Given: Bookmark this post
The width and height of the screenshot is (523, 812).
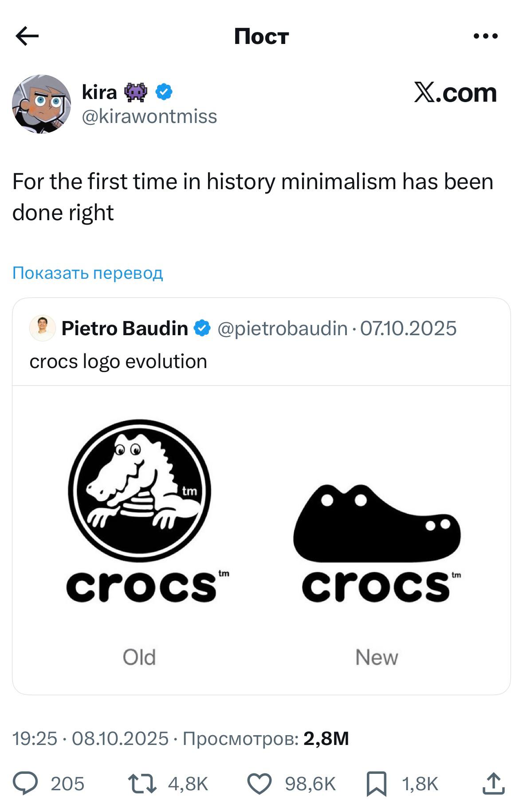Looking at the screenshot, I should tap(376, 784).
